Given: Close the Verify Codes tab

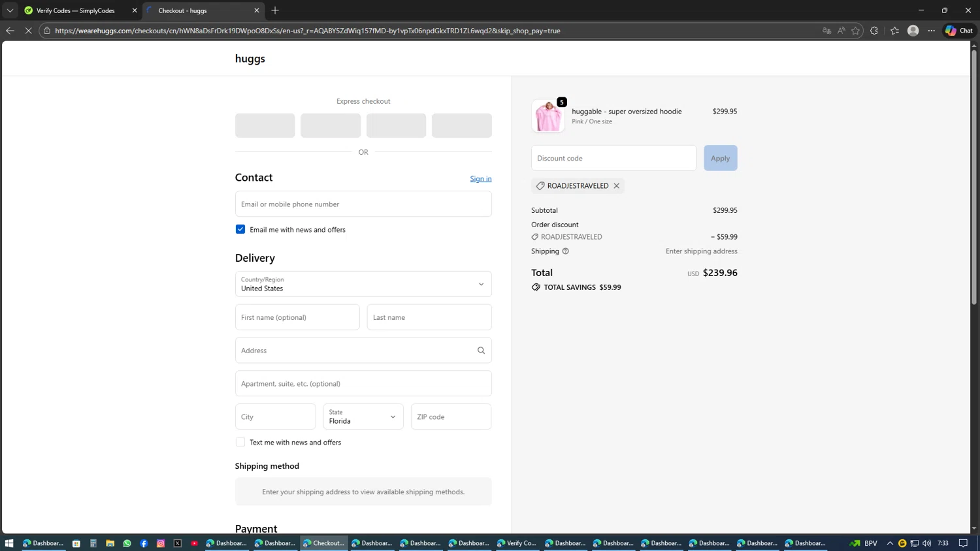Looking at the screenshot, I should coord(135,10).
